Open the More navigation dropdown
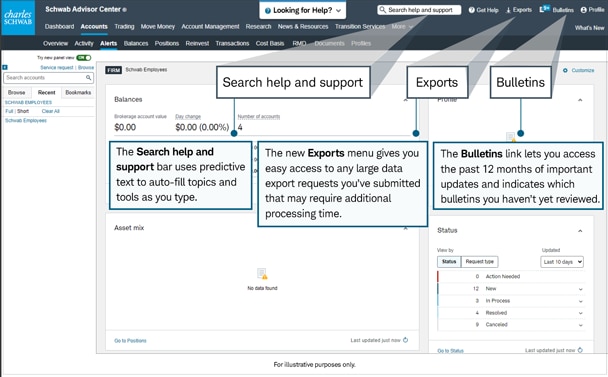 tap(402, 26)
